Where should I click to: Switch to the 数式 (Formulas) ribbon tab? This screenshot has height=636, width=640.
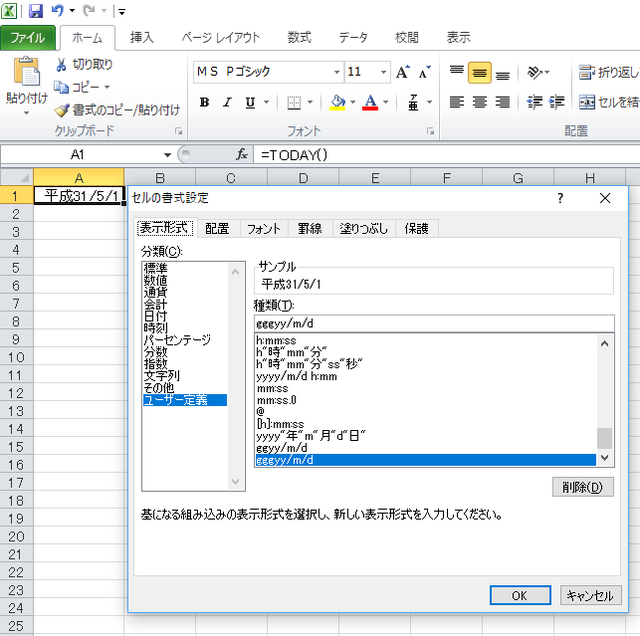299,38
